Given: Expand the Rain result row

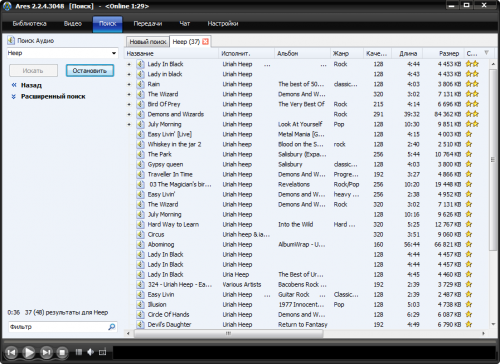Looking at the screenshot, I should (129, 84).
